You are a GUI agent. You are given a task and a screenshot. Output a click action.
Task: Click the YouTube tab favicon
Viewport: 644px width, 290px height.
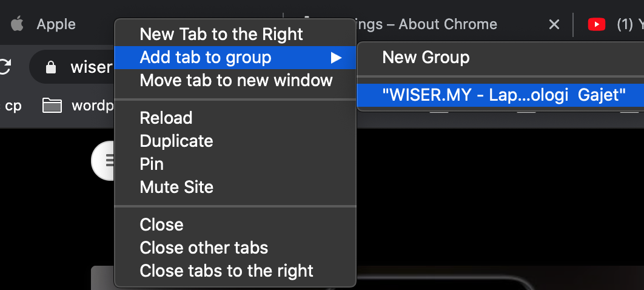click(x=596, y=25)
